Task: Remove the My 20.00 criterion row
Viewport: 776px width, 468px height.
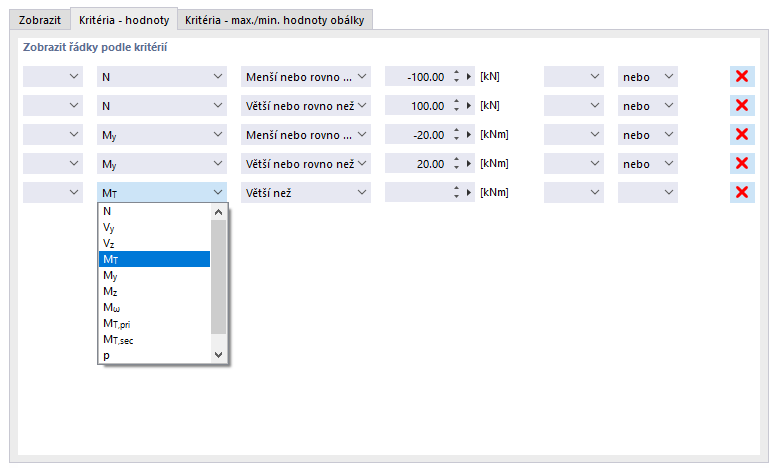Action: 742,164
